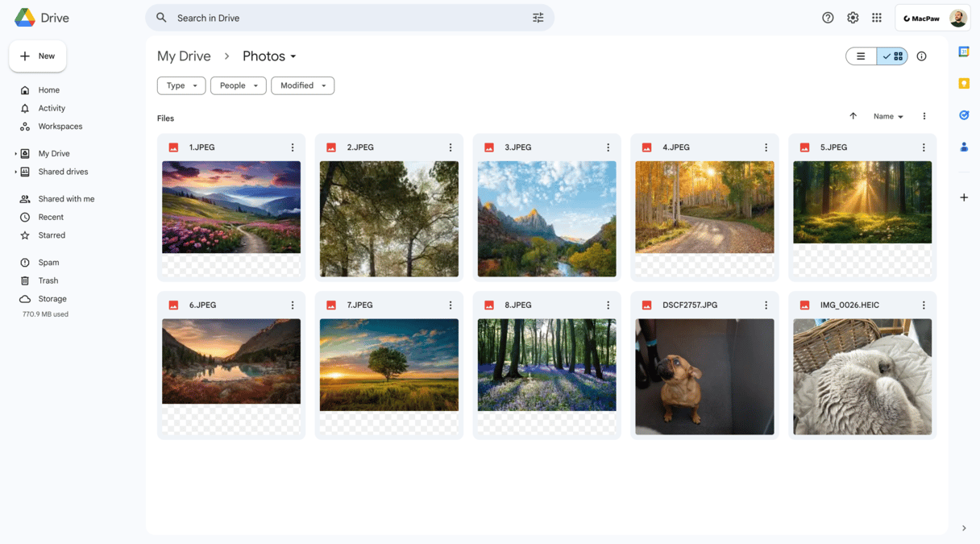Open more options beside the Name sort
The image size is (980, 544).
[924, 116]
